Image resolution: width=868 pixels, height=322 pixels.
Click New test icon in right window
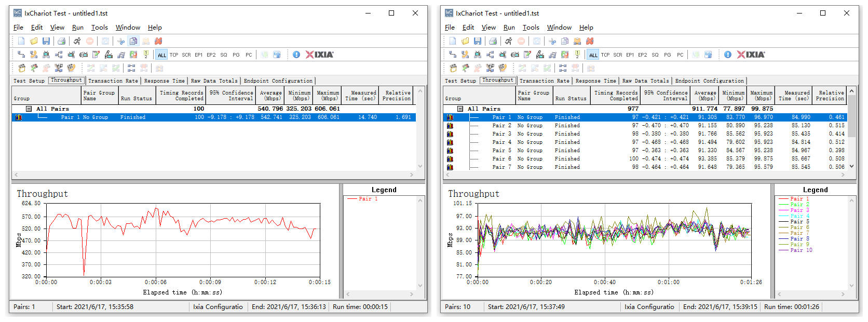pyautogui.click(x=453, y=41)
